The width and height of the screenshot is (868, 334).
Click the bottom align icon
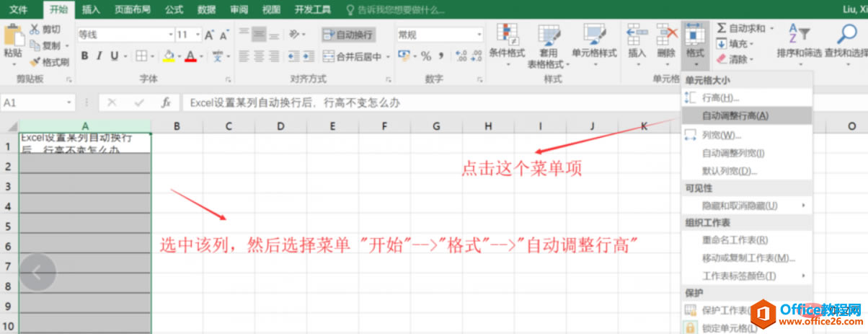[x=274, y=34]
